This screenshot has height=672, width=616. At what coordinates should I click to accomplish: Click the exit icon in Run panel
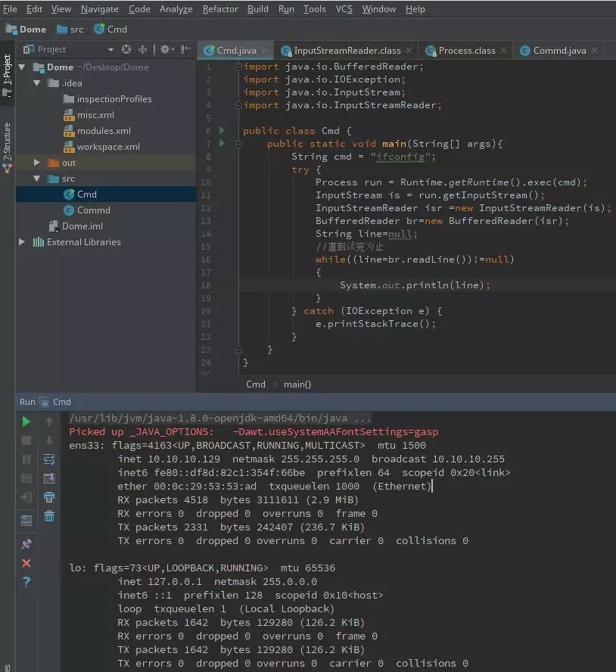26,497
